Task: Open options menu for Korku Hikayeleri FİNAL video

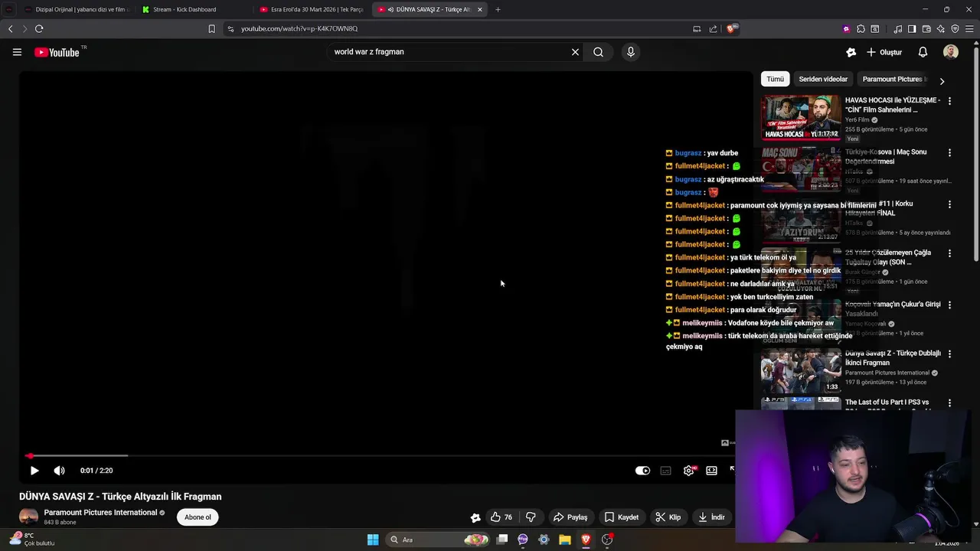Action: [949, 205]
